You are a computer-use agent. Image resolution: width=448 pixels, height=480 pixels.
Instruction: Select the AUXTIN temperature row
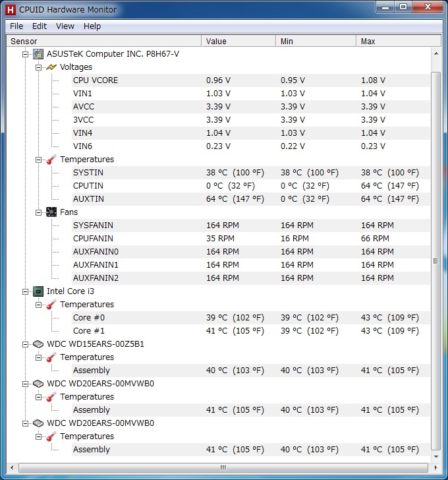point(251,198)
